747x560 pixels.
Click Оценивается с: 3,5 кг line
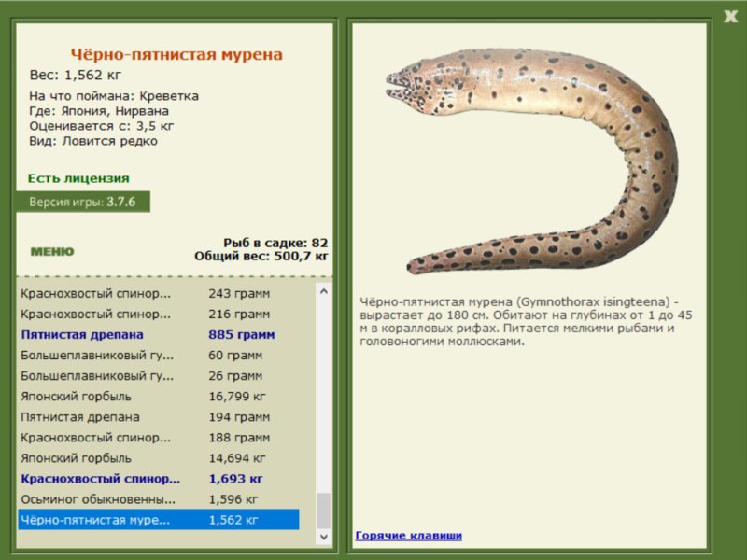102,126
